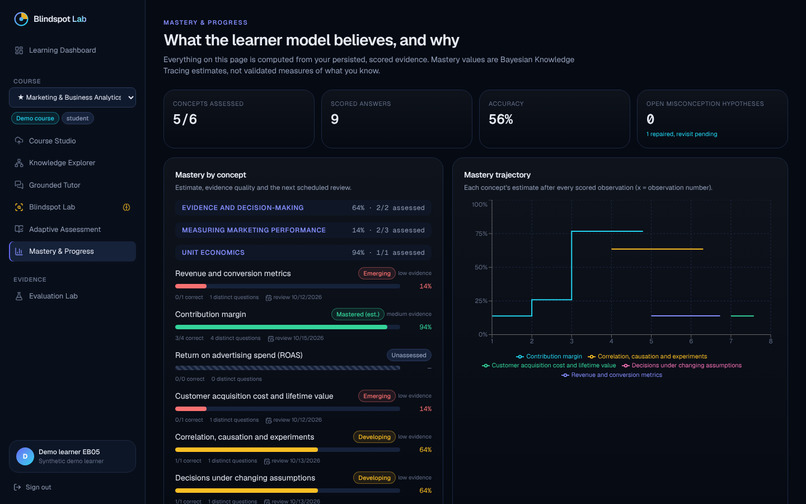The width and height of the screenshot is (806, 504).
Task: Click calendar icon next to review 10/15/2026
Action: [x=271, y=338]
